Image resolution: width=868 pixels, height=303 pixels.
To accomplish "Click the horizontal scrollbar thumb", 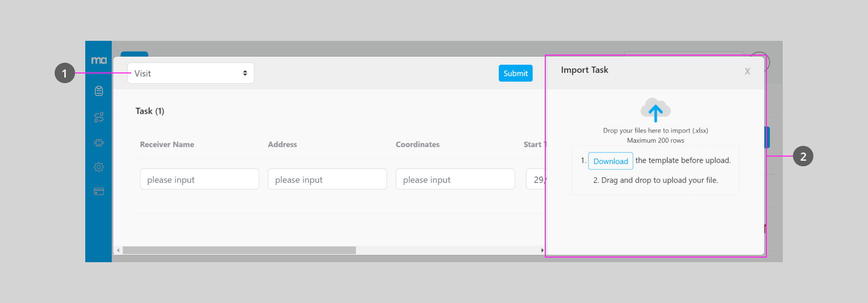I will click(x=239, y=250).
